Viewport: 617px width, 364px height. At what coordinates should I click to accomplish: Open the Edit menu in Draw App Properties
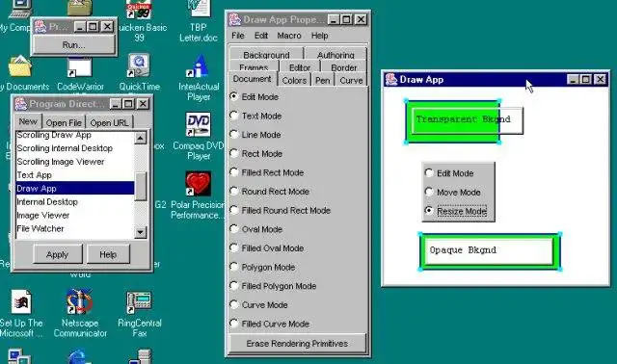click(x=261, y=36)
